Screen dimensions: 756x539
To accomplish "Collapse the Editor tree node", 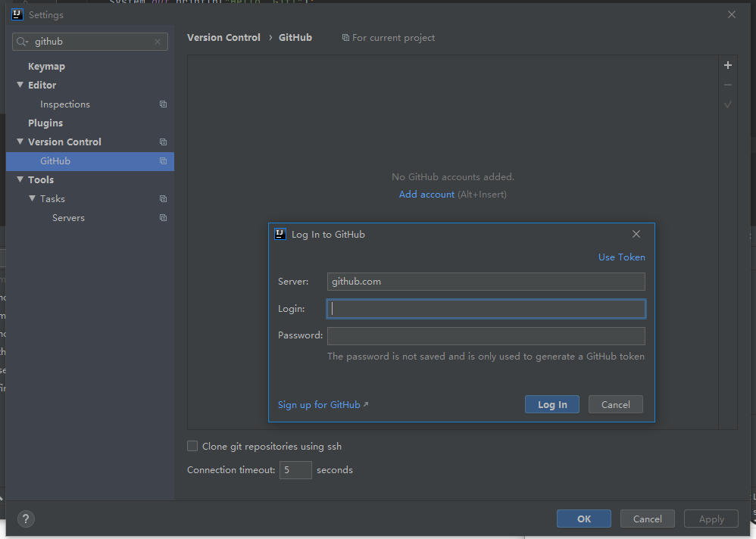I will click(x=20, y=85).
